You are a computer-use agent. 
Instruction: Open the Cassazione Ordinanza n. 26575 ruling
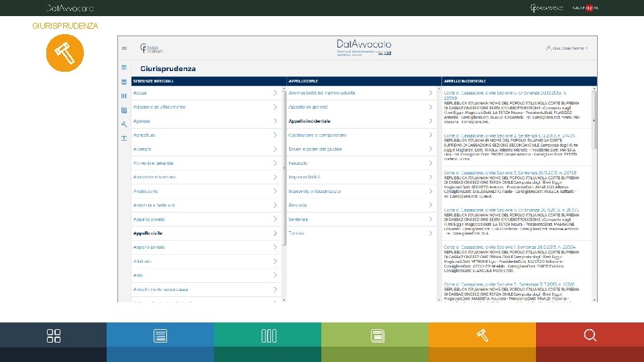click(511, 210)
